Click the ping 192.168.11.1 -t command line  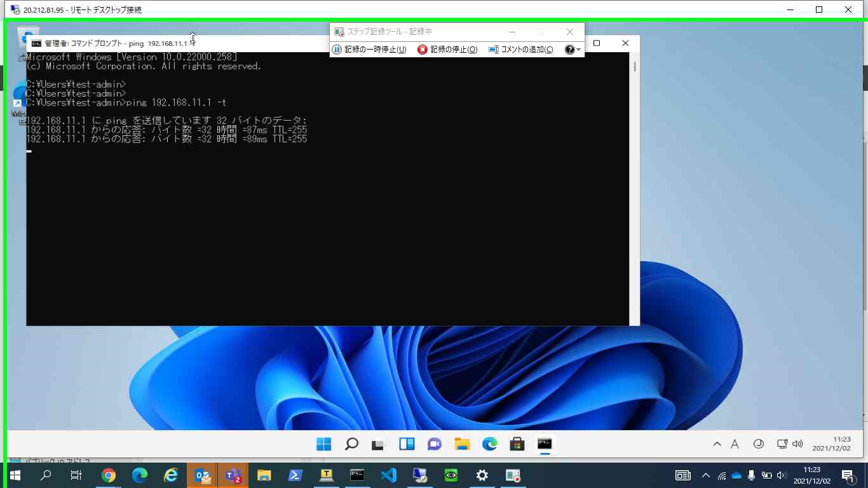126,102
